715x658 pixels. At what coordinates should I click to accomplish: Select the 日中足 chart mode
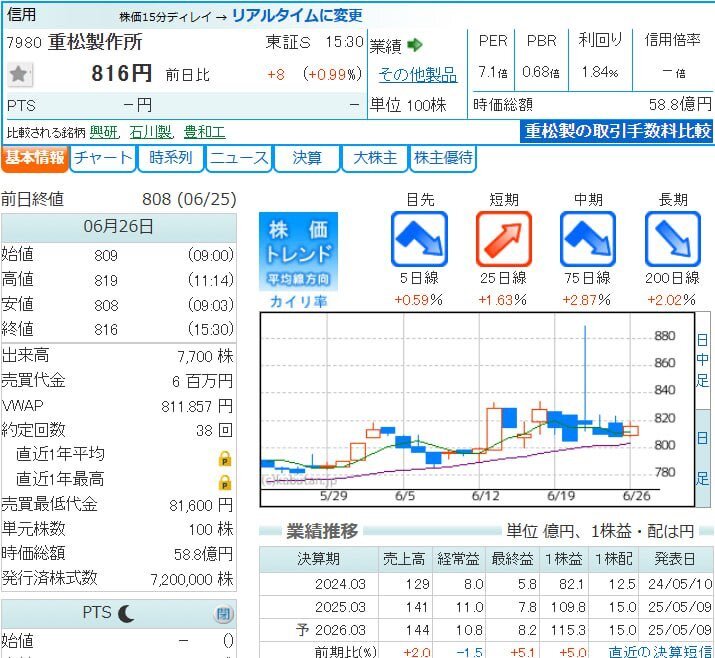point(703,360)
